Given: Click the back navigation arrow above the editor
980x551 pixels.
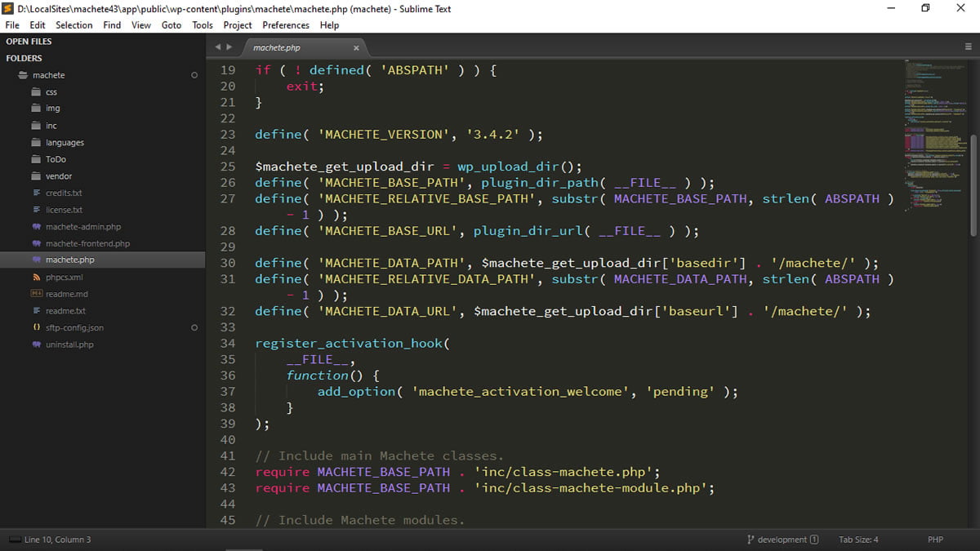Looking at the screenshot, I should (x=216, y=47).
